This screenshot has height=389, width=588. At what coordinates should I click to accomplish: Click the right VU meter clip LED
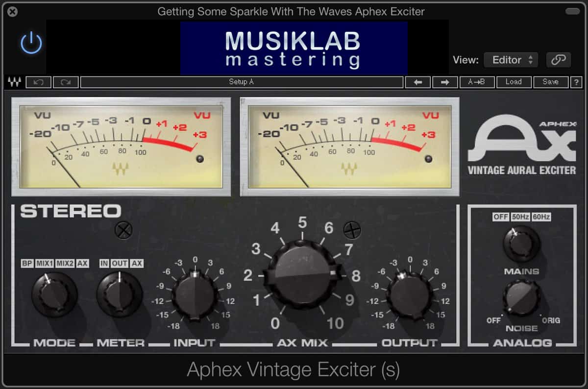pyautogui.click(x=428, y=159)
